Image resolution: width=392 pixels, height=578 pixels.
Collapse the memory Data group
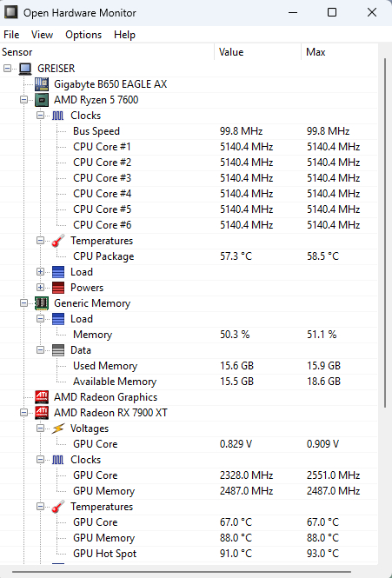pos(41,350)
